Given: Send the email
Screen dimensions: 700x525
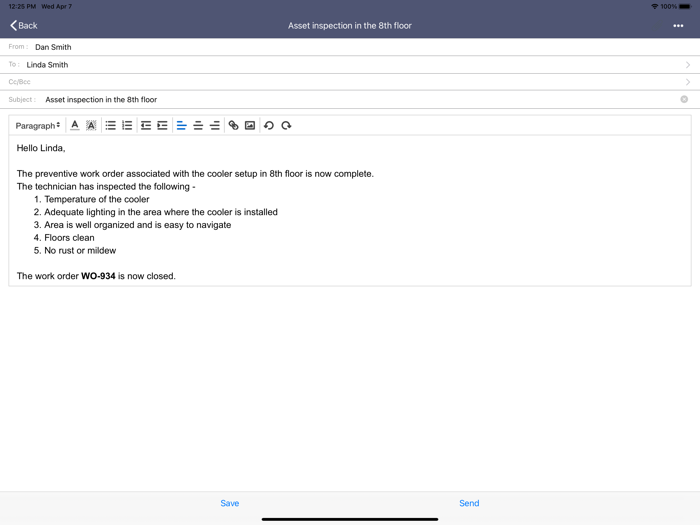Looking at the screenshot, I should (469, 503).
